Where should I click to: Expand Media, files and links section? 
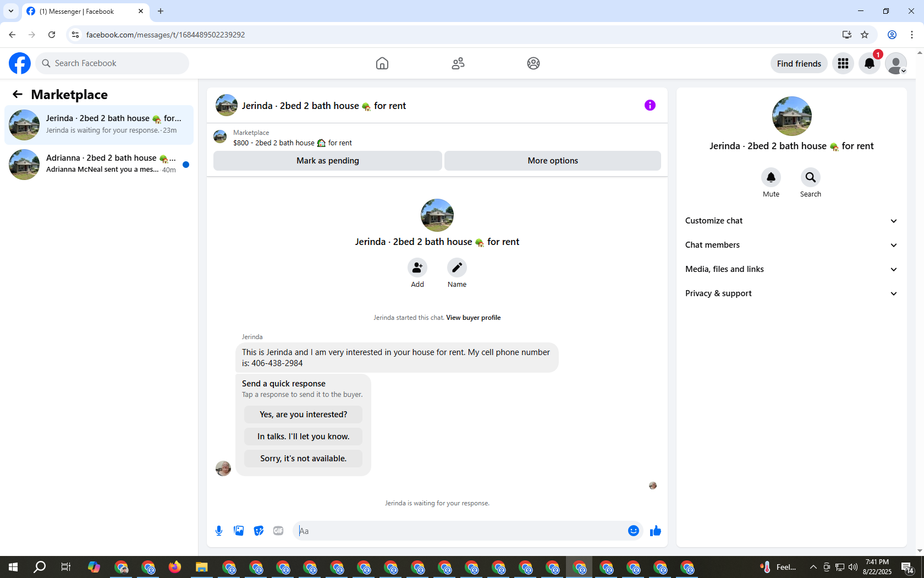coord(791,269)
